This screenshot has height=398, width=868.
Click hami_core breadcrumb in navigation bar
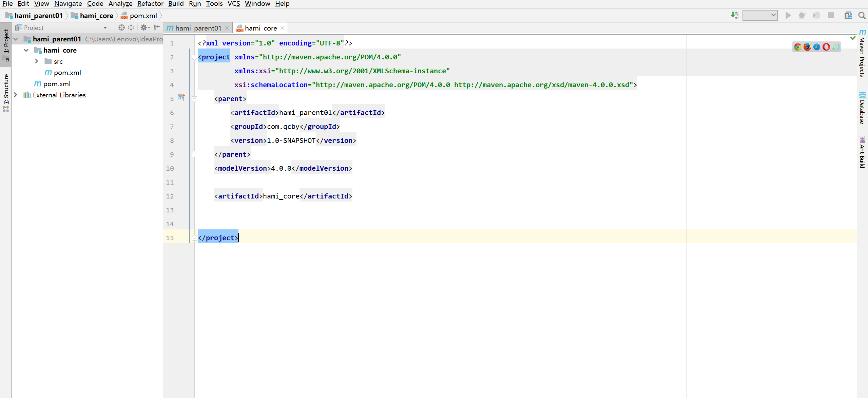point(96,16)
